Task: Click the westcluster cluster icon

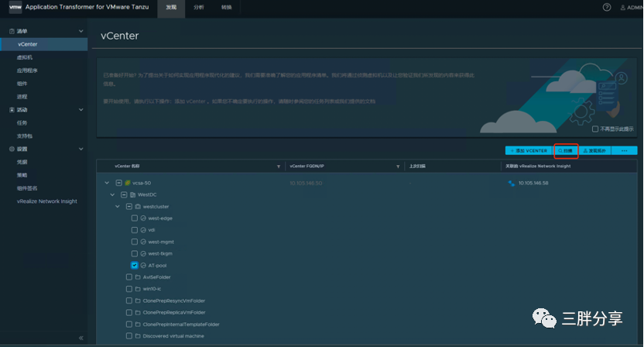Action: 138,206
